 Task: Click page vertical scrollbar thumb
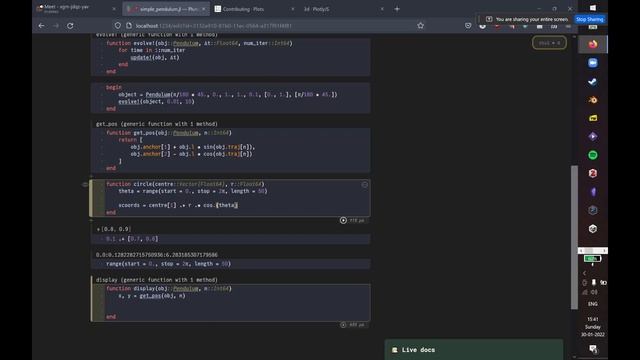coord(574,237)
